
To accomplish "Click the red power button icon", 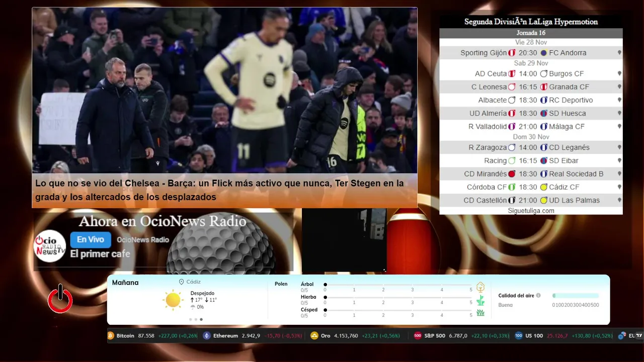I will [x=60, y=299].
